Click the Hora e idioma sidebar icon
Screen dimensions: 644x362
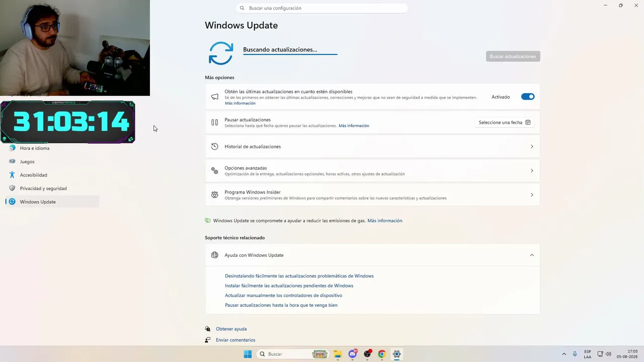[12, 148]
